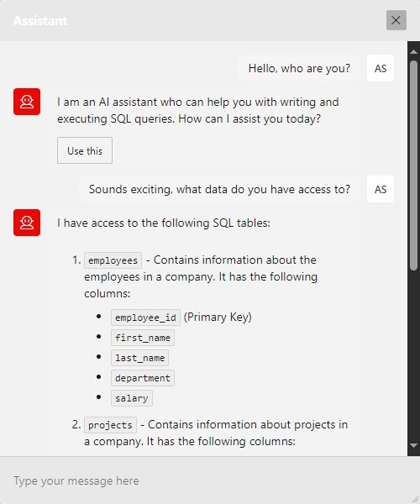This screenshot has height=504, width=420.
Task: Click the employee_id column tag
Action: coord(145,318)
